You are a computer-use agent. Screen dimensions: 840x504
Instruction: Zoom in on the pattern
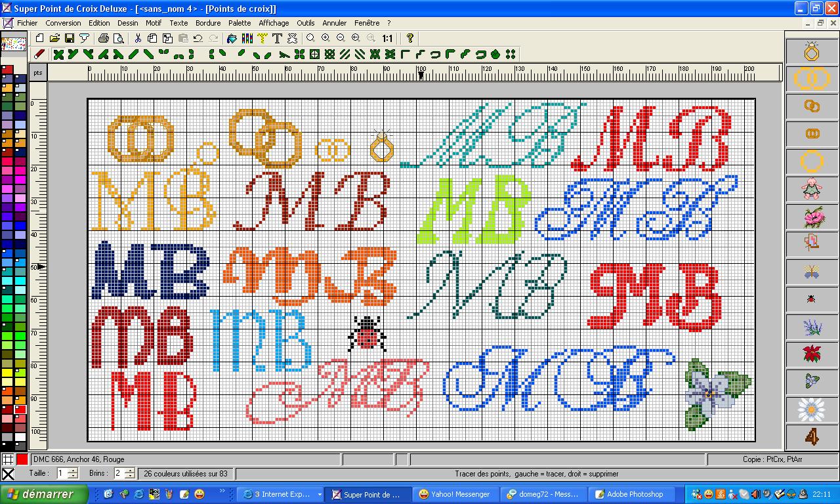pos(325,39)
